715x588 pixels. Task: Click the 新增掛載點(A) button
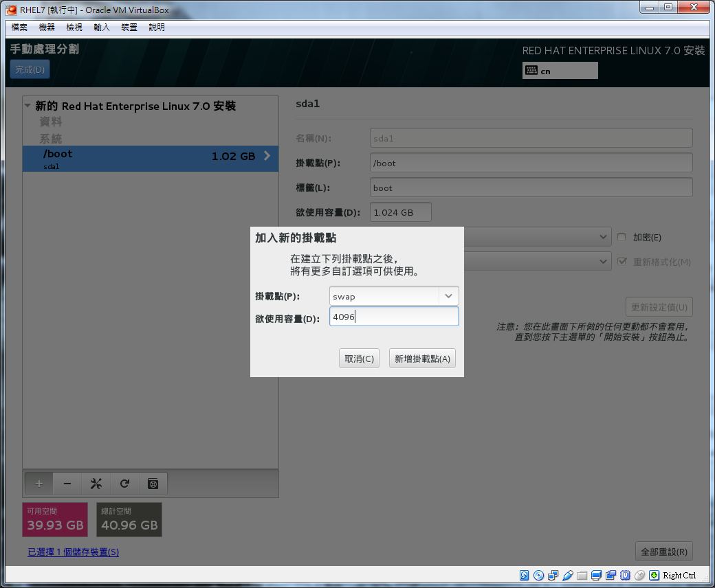click(422, 359)
